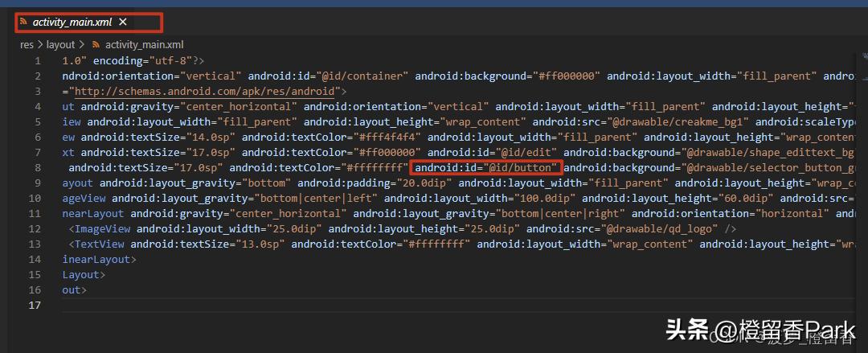Click the breadcrumb XML file icon
The image size is (868, 353).
coord(96,45)
